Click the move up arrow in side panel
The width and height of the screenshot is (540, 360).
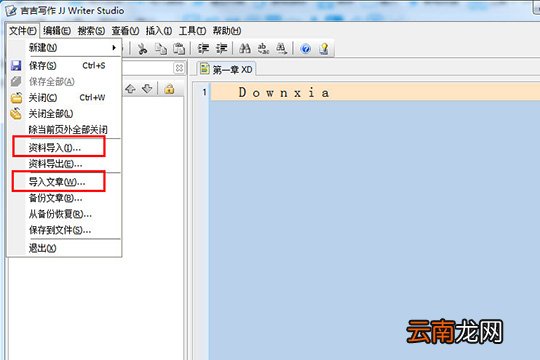coord(130,89)
